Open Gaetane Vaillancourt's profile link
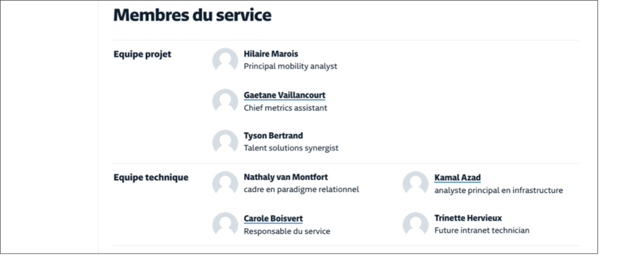 coord(284,95)
